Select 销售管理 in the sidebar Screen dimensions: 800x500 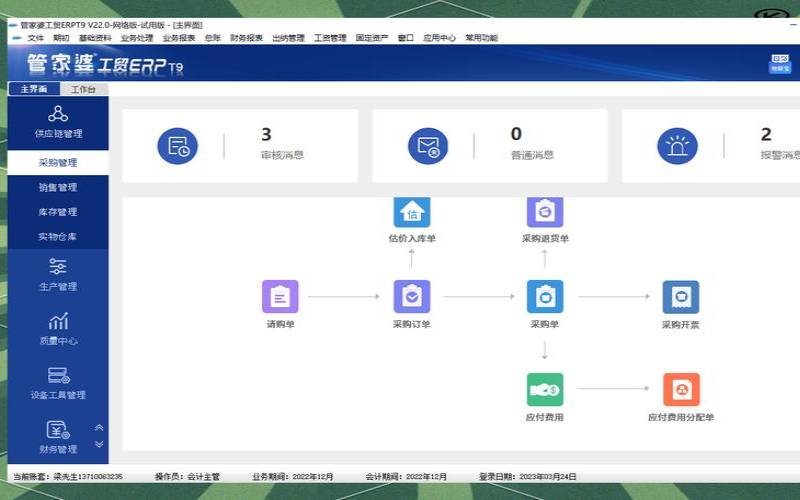click(x=58, y=187)
